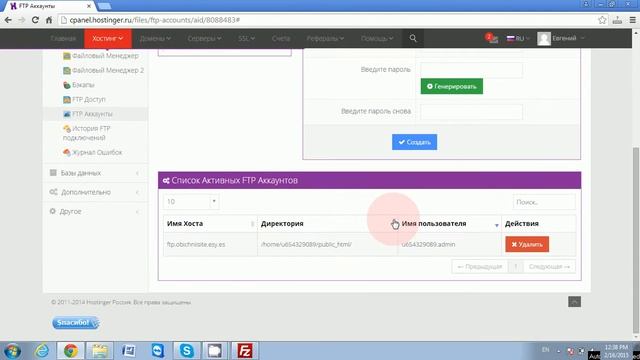Open user avatar Евгений menu
The image size is (640, 360).
click(x=561, y=38)
